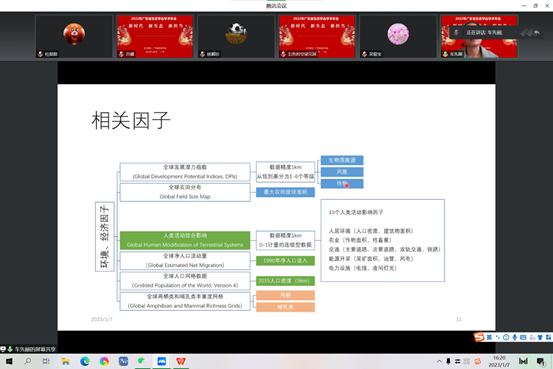Open Microsoft Edge from taskbar
This screenshot has width=553, height=369.
[x=85, y=361]
